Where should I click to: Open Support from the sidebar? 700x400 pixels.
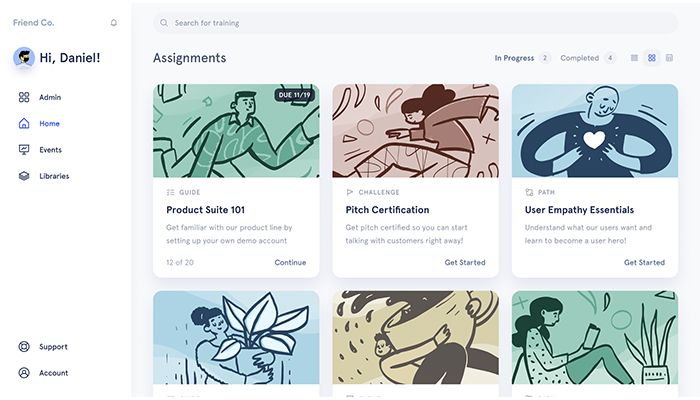53,347
